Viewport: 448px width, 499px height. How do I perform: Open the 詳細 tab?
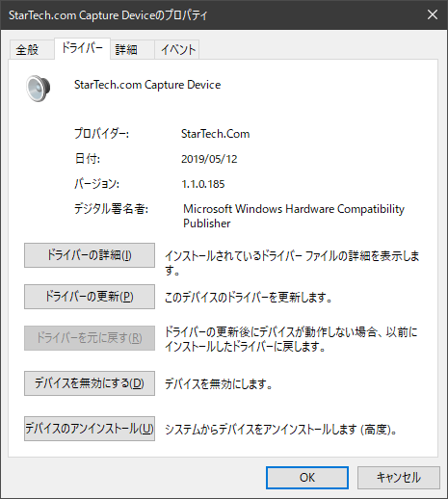click(132, 50)
